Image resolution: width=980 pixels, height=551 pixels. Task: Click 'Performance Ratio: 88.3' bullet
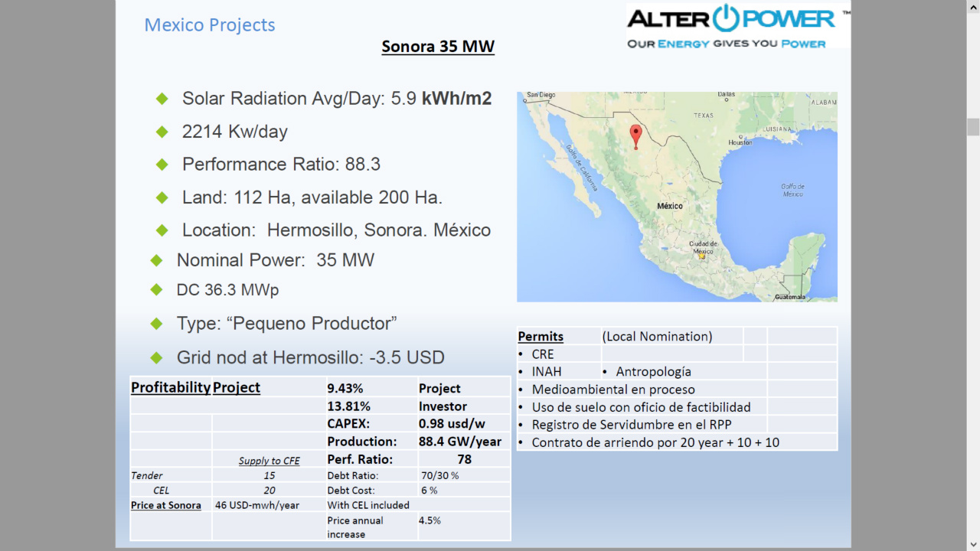pos(281,165)
